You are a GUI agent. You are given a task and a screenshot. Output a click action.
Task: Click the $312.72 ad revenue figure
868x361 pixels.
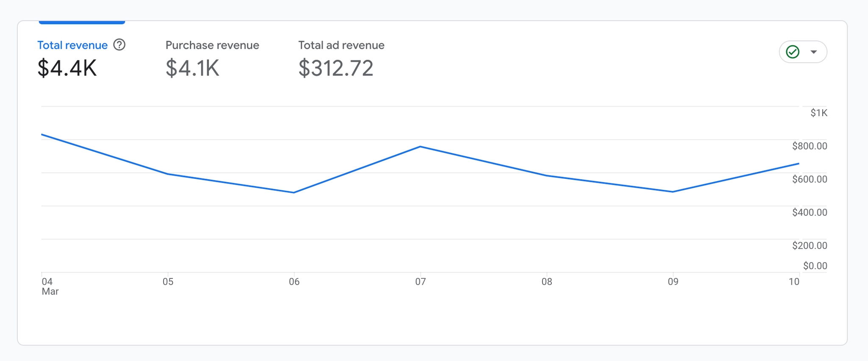(336, 68)
